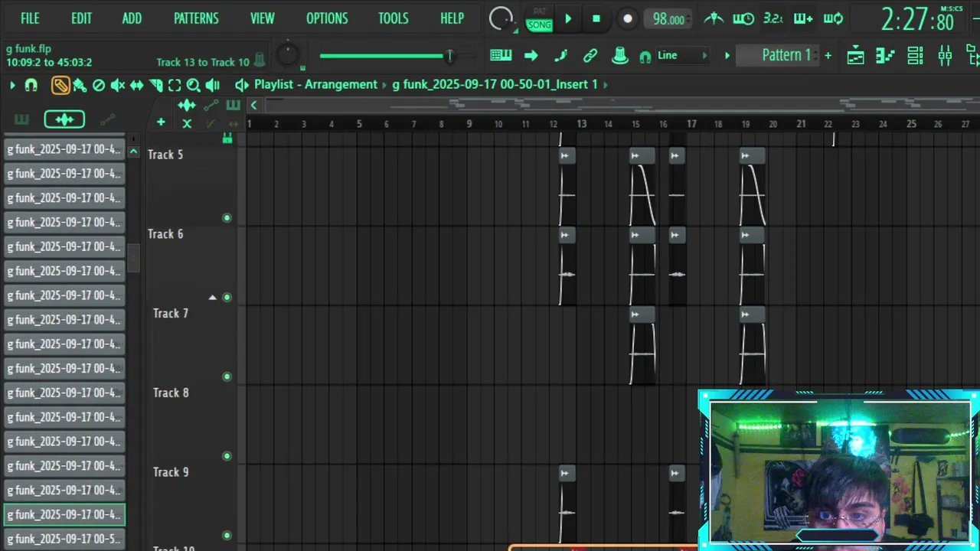This screenshot has width=980, height=551.
Task: Toggle the multilink controllers knob icon
Action: point(620,55)
